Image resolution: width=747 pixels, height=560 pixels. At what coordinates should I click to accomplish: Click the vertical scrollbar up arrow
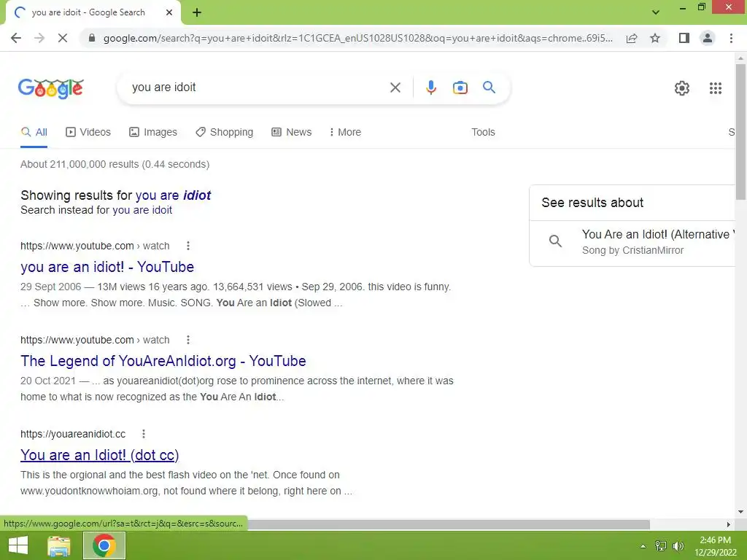(740, 58)
